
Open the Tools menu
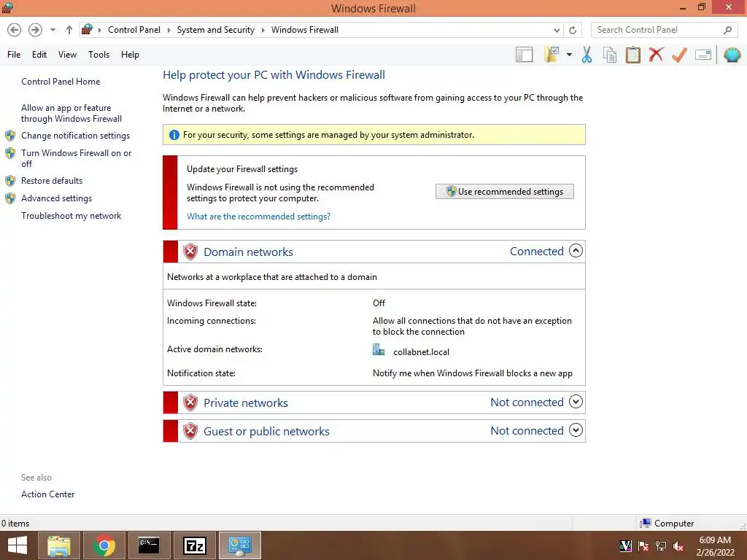tap(98, 54)
